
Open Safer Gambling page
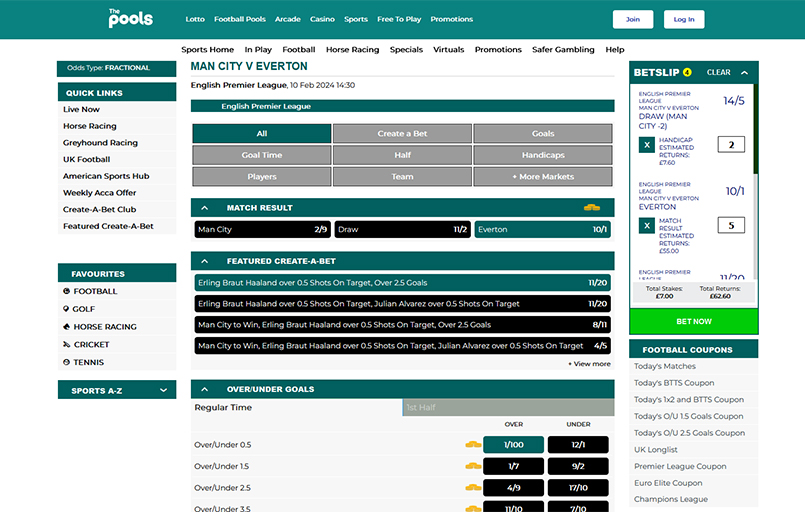coord(563,50)
